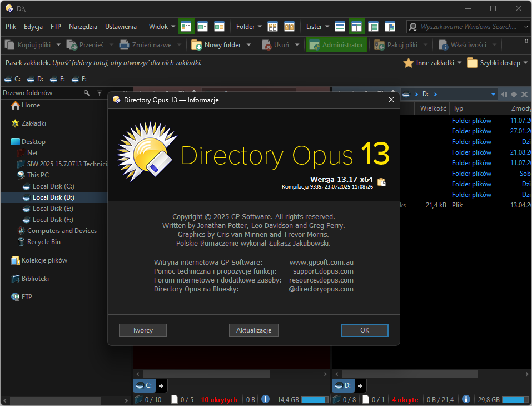Click the 29,8 GB disk usage bar
Image resolution: width=532 pixels, height=406 pixels.
coord(515,399)
